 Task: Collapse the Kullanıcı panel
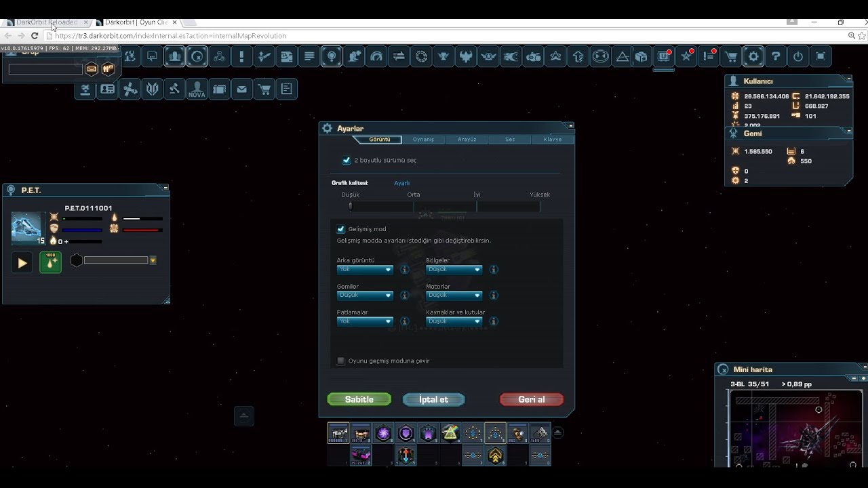[x=849, y=79]
